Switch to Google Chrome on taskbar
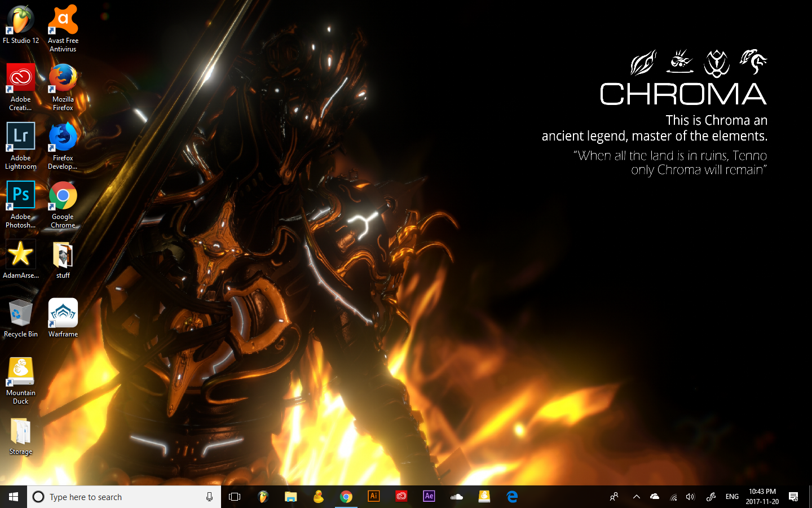Image resolution: width=812 pixels, height=508 pixels. coord(346,497)
